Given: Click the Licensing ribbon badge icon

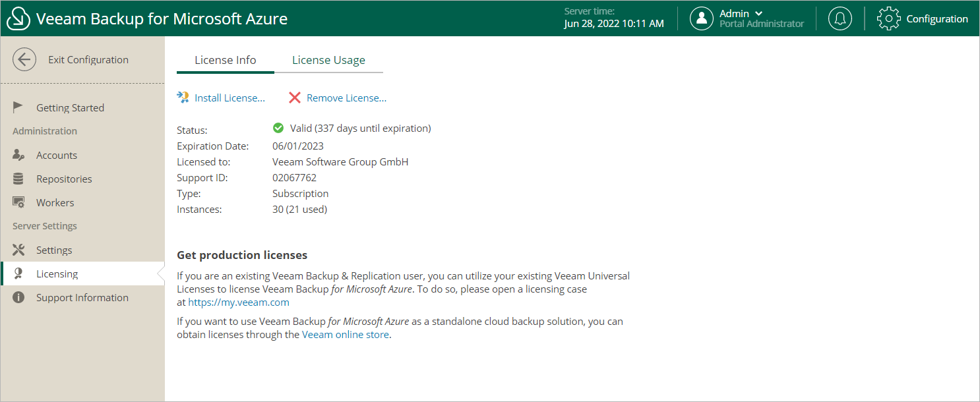Looking at the screenshot, I should (x=18, y=273).
